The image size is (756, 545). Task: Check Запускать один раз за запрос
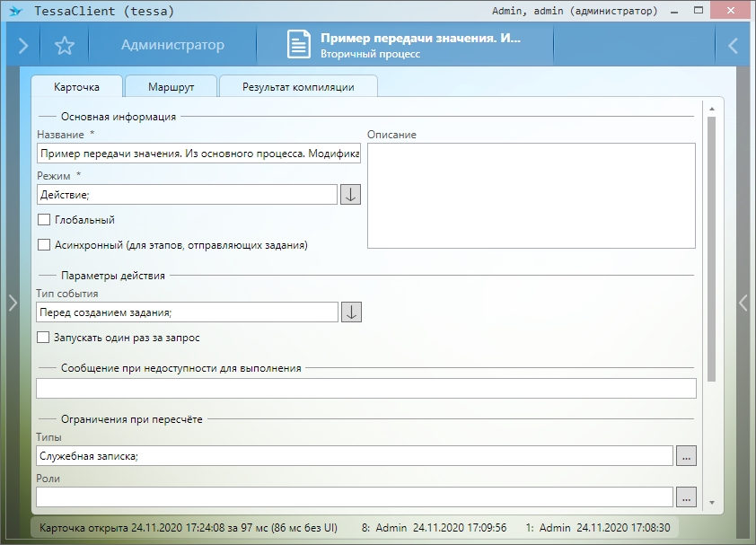tap(43, 338)
